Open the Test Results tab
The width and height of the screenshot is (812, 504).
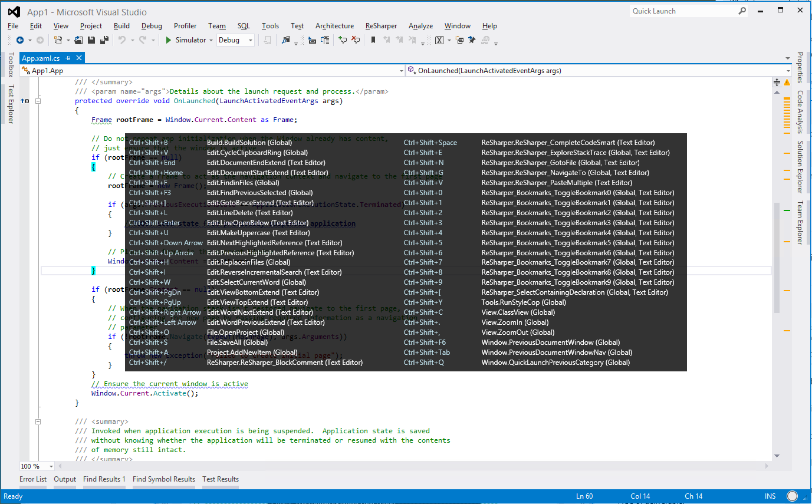pos(221,479)
